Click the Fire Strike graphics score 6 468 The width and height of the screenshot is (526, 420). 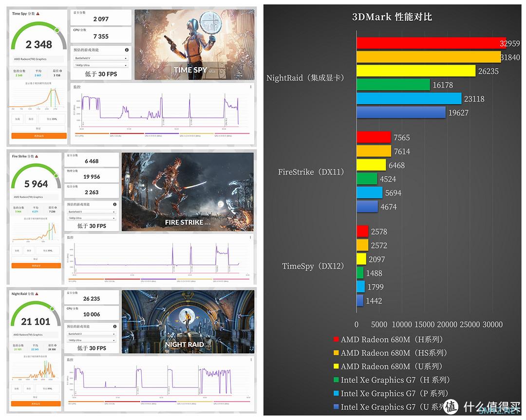coord(92,160)
